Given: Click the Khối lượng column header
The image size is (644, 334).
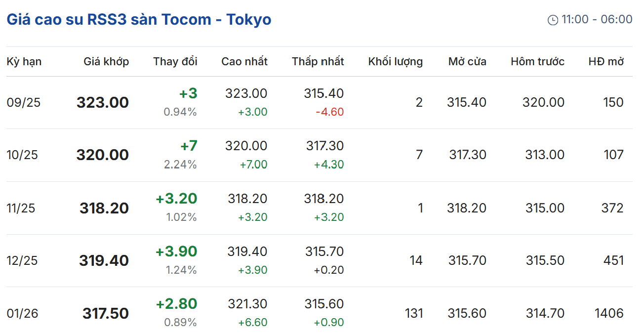Looking at the screenshot, I should [396, 62].
